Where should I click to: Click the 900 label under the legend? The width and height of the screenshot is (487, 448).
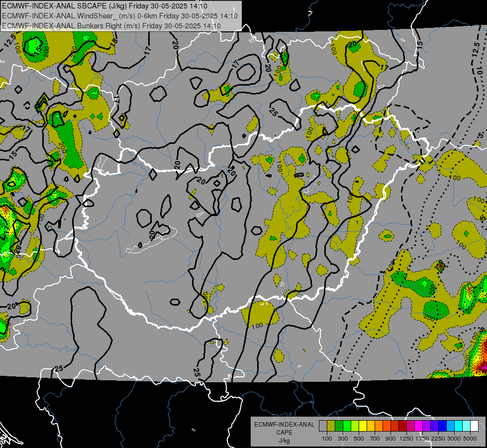pos(390,439)
